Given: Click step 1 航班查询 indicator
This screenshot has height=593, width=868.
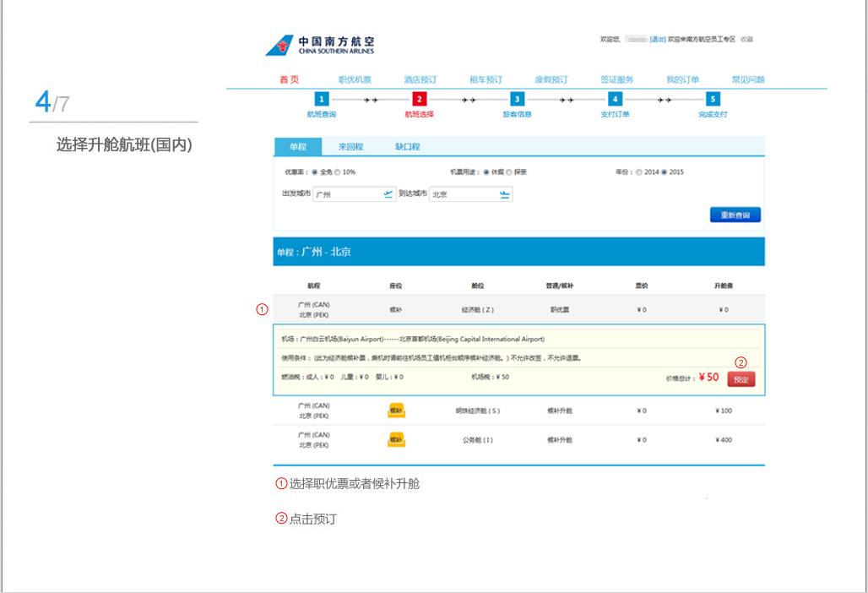Looking at the screenshot, I should tap(322, 99).
